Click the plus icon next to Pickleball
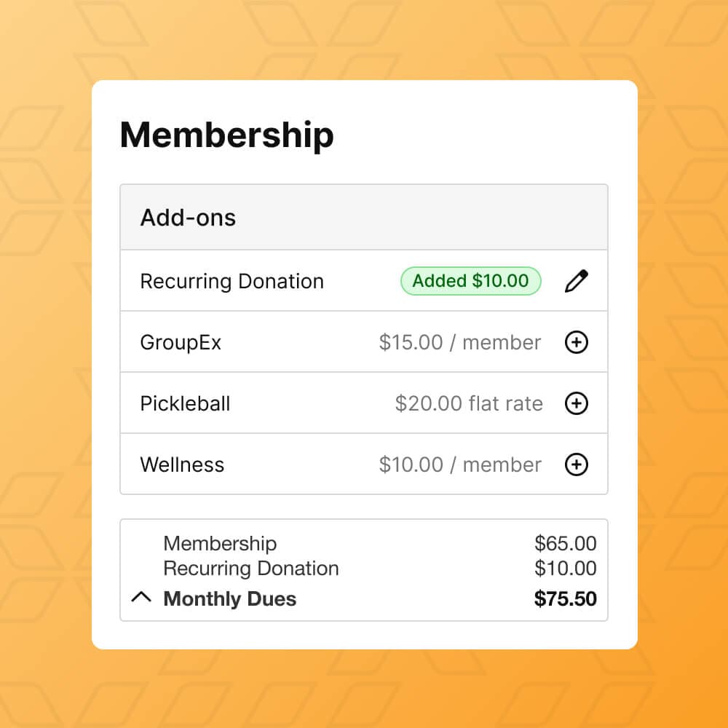The image size is (728, 728). [x=576, y=403]
